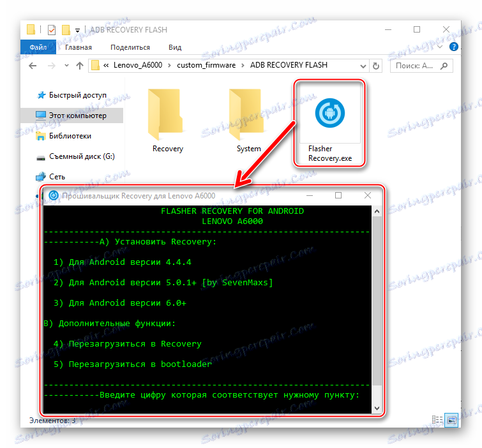
Task: Click custom_firmware breadcrumb segment
Action: click(206, 65)
